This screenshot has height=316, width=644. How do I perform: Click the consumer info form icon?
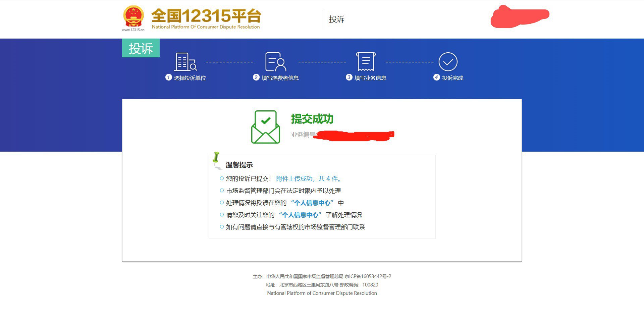[275, 62]
